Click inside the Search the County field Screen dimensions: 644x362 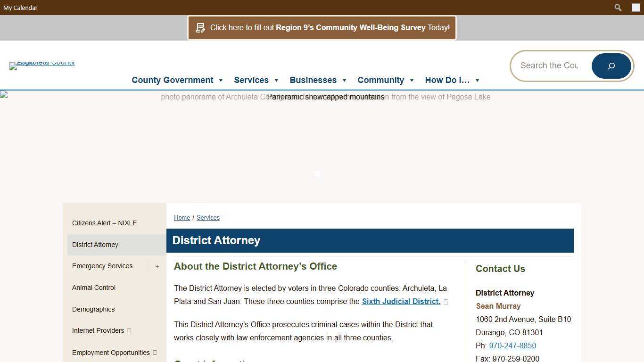549,66
